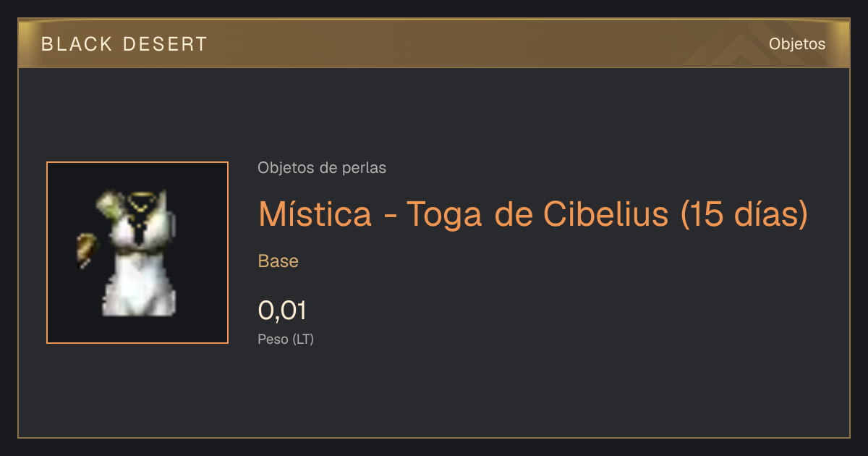Select the Objetos de perlas category label
868x456 pixels.
click(322, 168)
